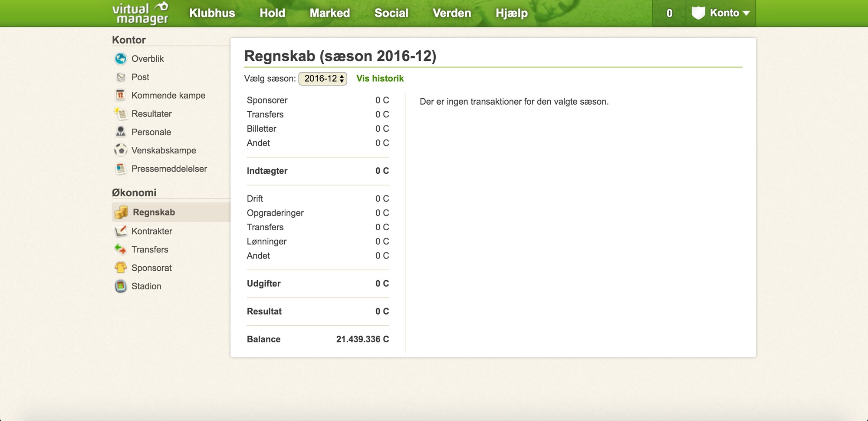Open Kontrakter page

click(x=152, y=231)
